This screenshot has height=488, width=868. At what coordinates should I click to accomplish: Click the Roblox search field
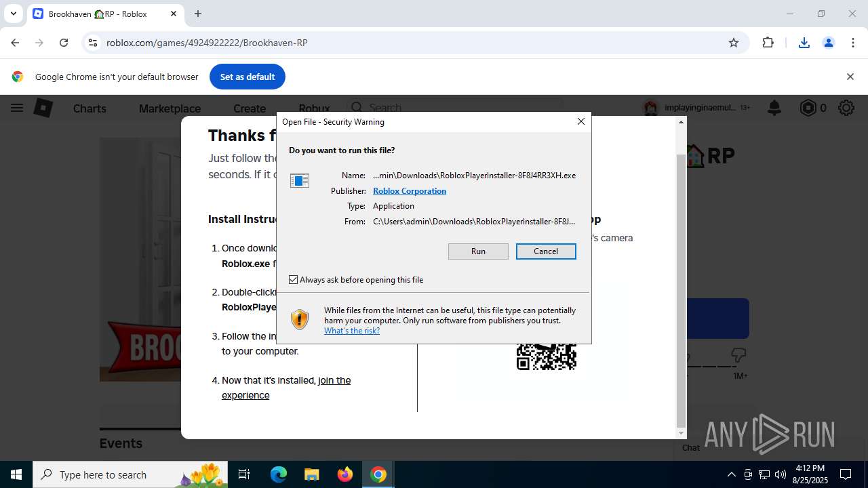pyautogui.click(x=454, y=108)
